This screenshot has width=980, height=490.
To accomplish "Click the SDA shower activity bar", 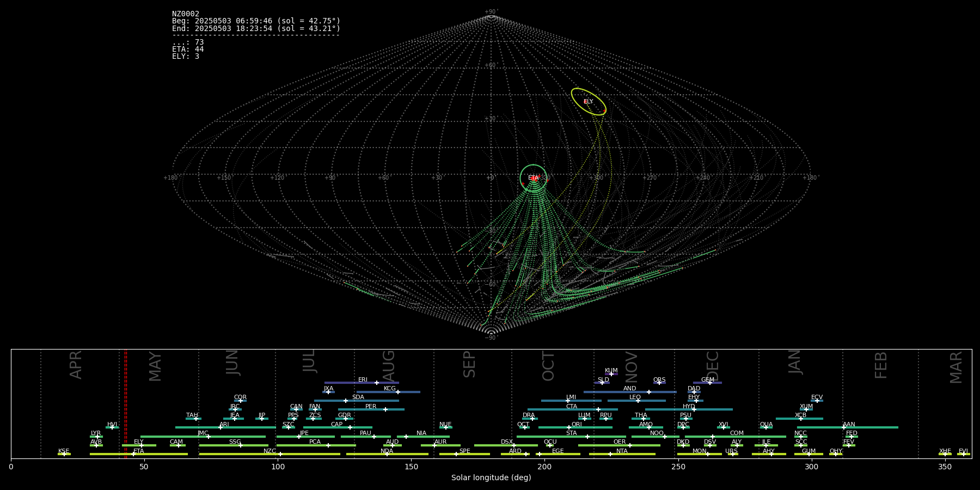I will 357,401.
